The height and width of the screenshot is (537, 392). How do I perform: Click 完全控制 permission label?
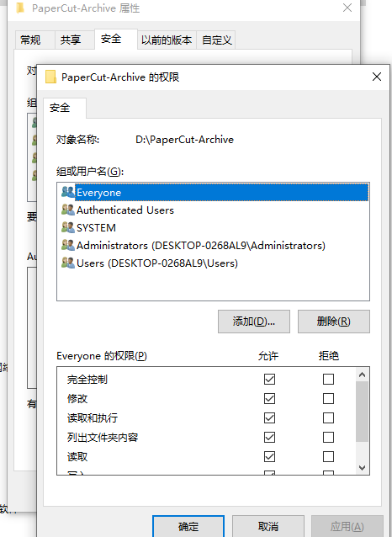tap(87, 379)
